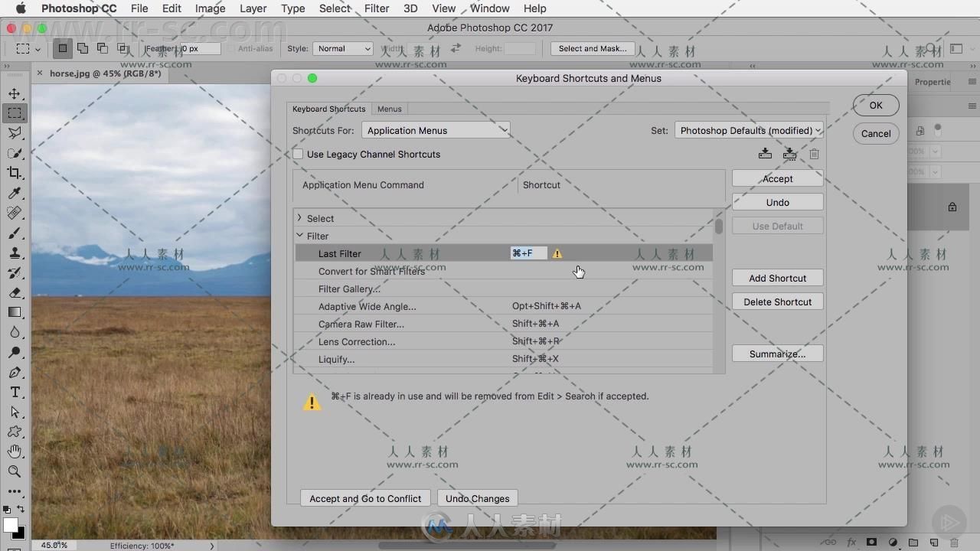Viewport: 980px width, 551px height.
Task: Select the Pen tool
Action: (x=15, y=372)
